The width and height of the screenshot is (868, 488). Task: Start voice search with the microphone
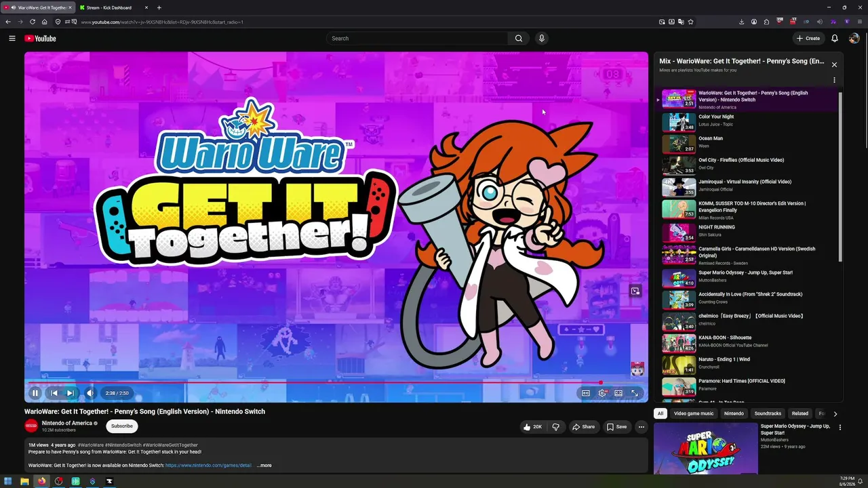541,39
